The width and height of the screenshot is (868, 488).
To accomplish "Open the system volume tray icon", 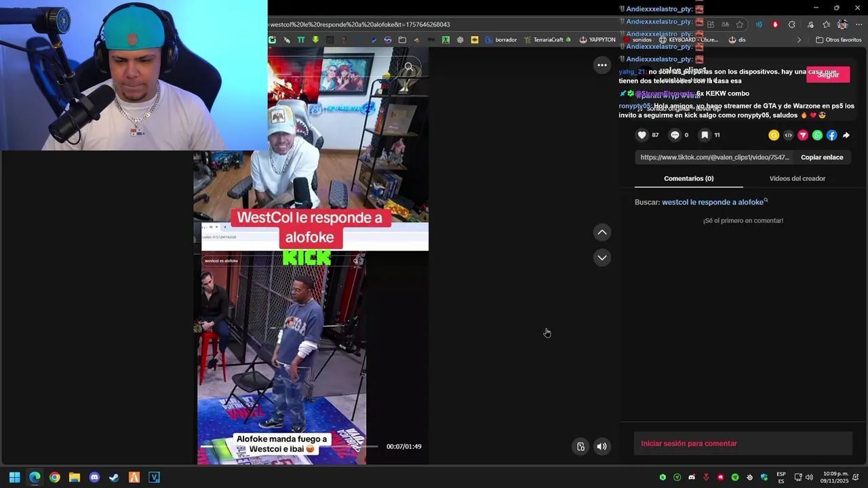I will 809,477.
